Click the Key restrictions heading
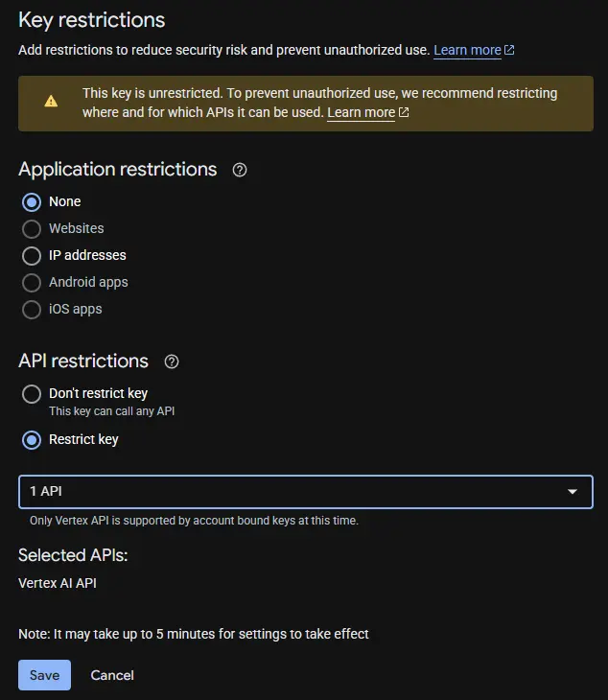The height and width of the screenshot is (700, 608). [x=92, y=20]
